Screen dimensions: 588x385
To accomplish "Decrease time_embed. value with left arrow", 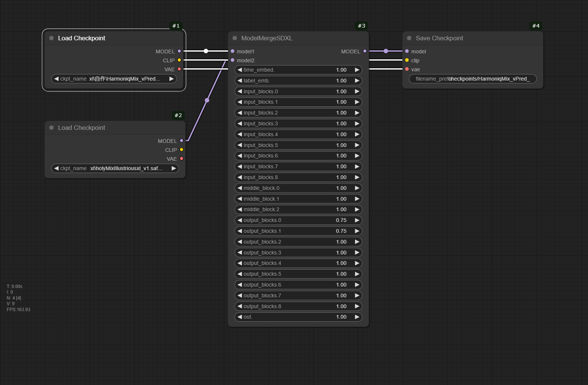I will [x=240, y=70].
